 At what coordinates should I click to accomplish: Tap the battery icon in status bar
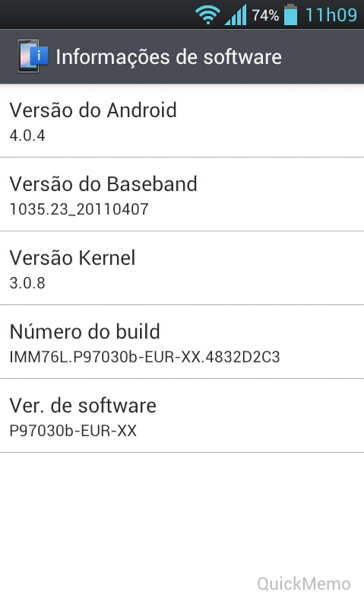pos(291,14)
